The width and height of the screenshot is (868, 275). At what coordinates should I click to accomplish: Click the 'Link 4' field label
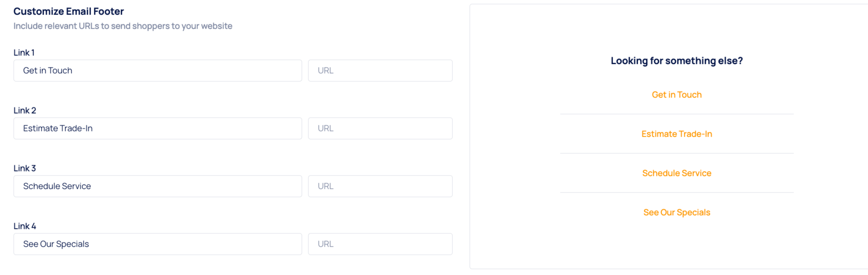(x=25, y=226)
